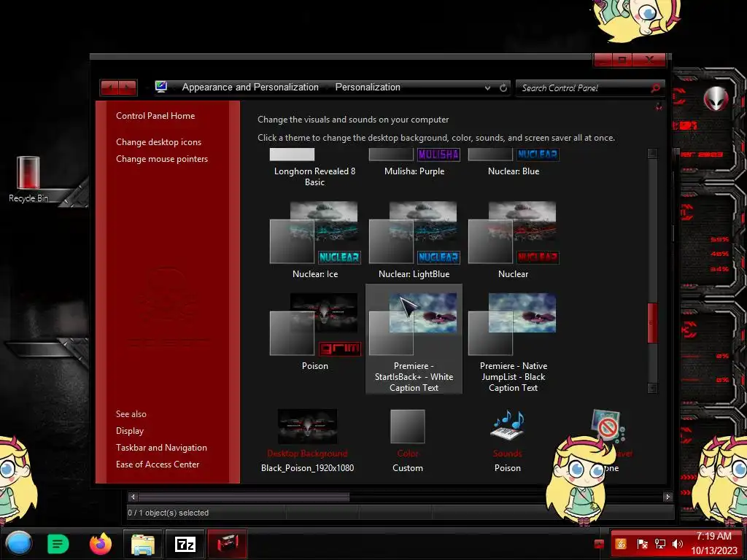
Task: Select the red Nuclear theme
Action: click(x=513, y=239)
